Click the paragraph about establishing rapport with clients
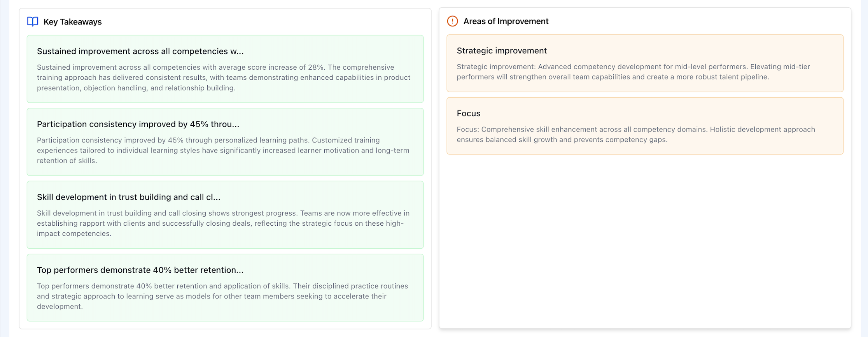868x337 pixels. (x=223, y=223)
